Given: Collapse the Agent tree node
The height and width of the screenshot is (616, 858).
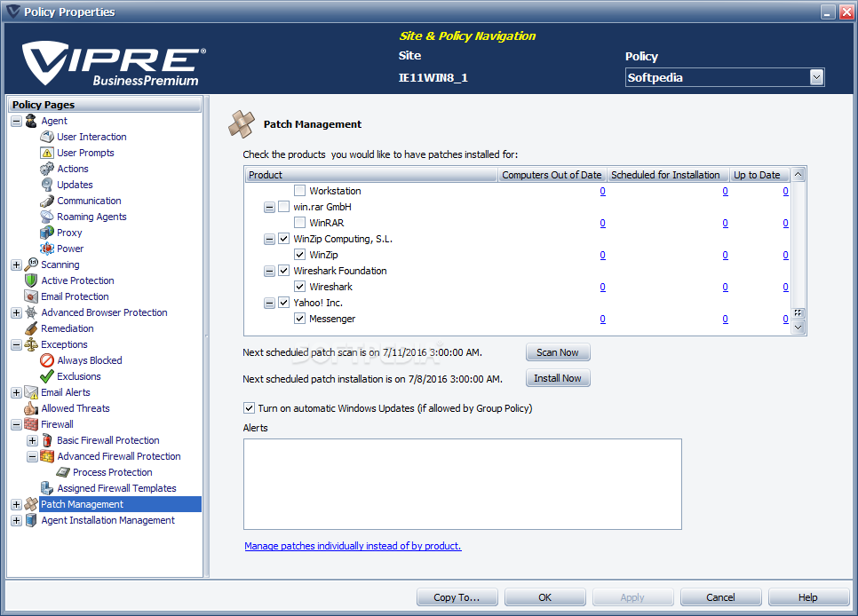Looking at the screenshot, I should 16,121.
